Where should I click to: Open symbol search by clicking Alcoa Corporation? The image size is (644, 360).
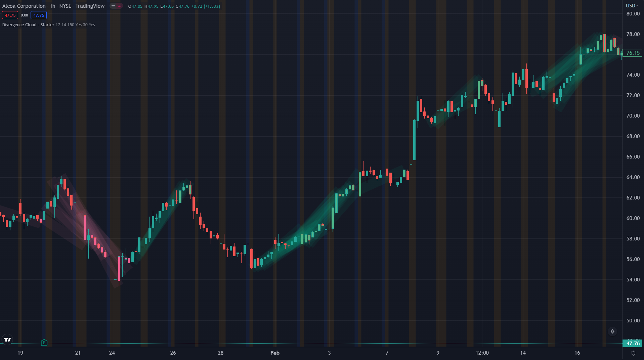click(x=24, y=6)
